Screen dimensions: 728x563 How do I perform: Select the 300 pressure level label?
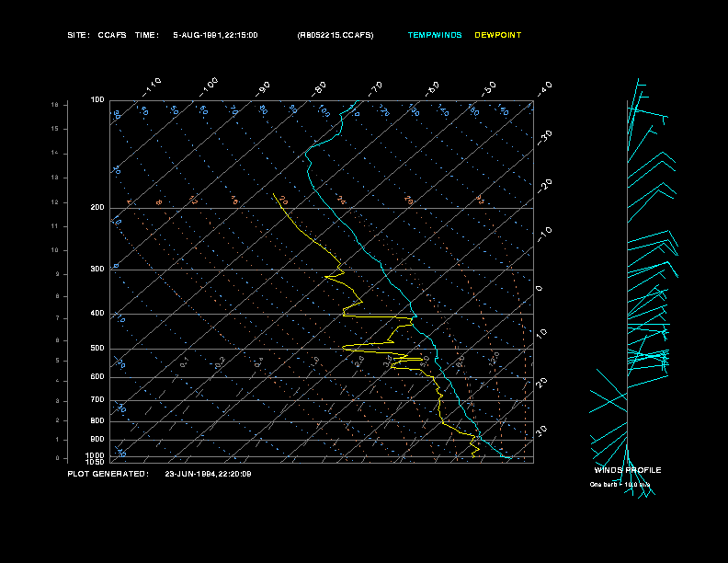pos(97,269)
